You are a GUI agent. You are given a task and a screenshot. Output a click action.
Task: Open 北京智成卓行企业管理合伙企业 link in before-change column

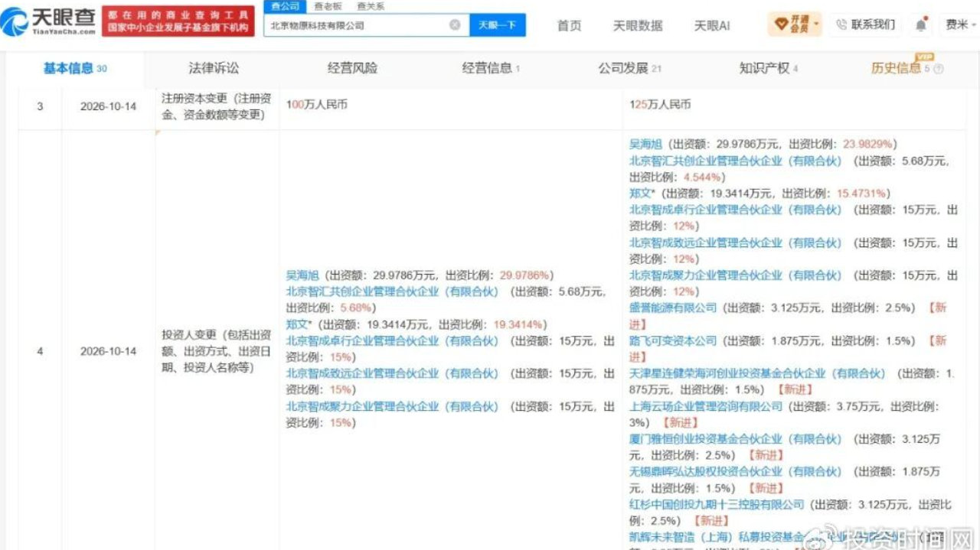392,340
